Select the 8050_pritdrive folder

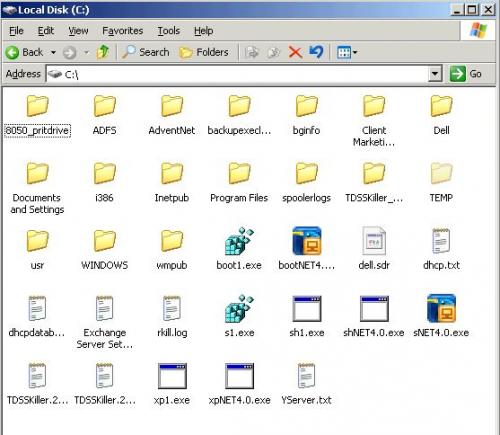point(37,115)
